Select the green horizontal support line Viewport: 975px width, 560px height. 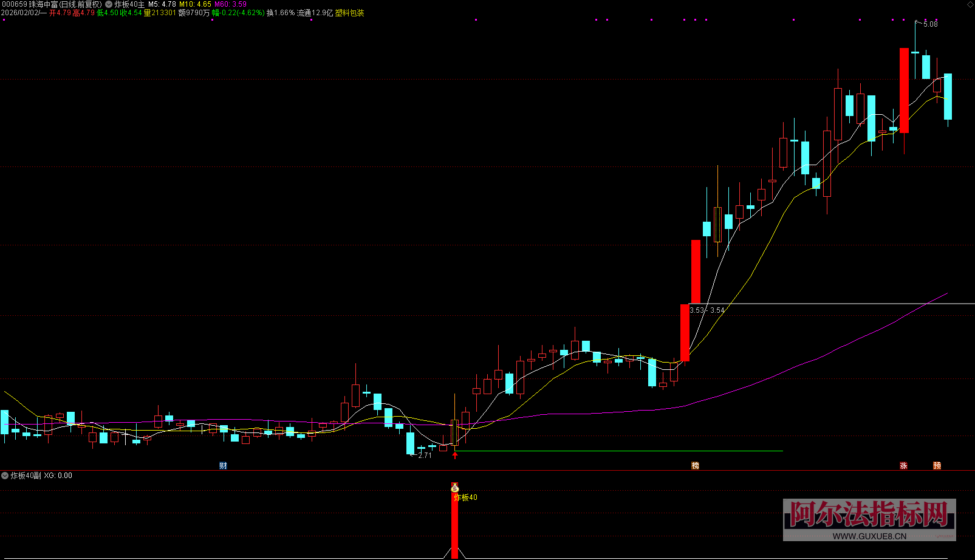pos(618,451)
